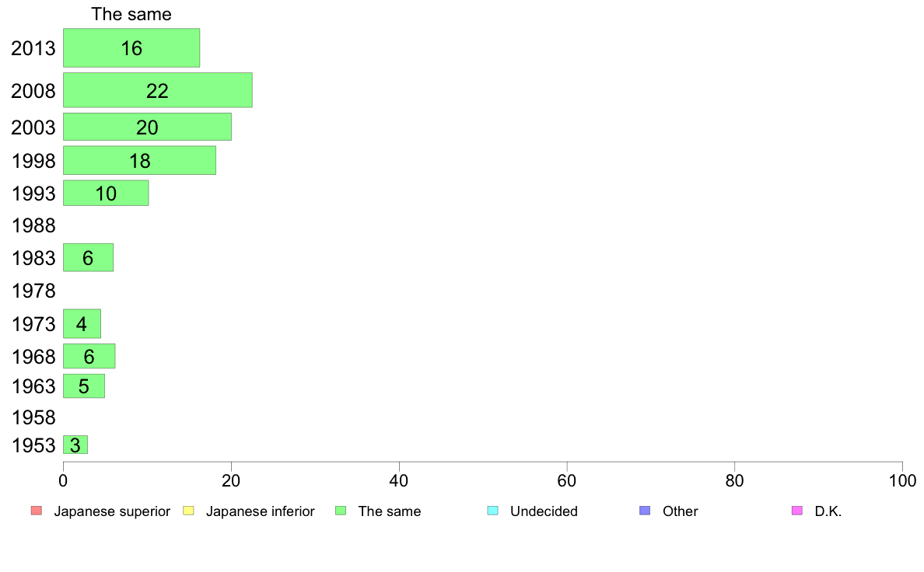Select the 1963 bar showing 5
The image size is (924, 572).
point(84,385)
